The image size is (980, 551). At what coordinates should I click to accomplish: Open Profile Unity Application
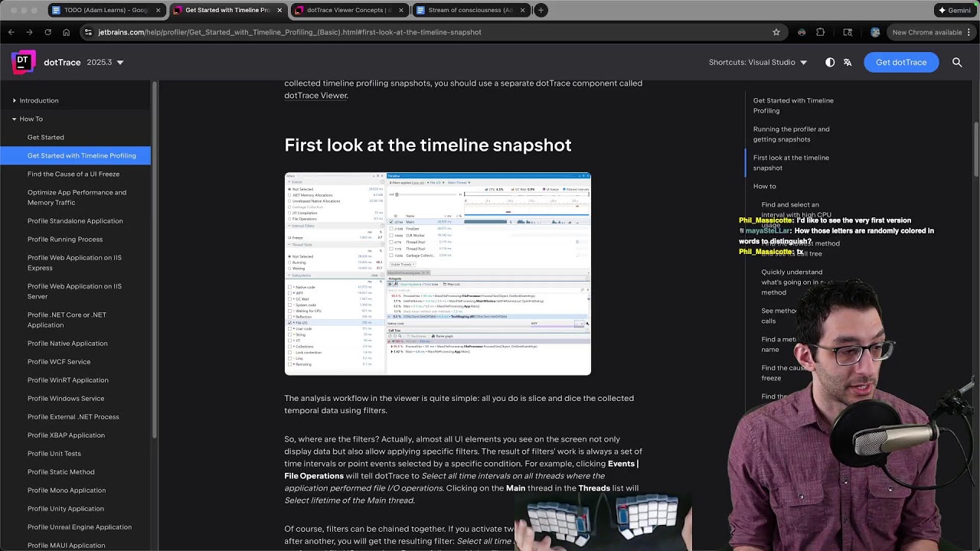tap(66, 509)
